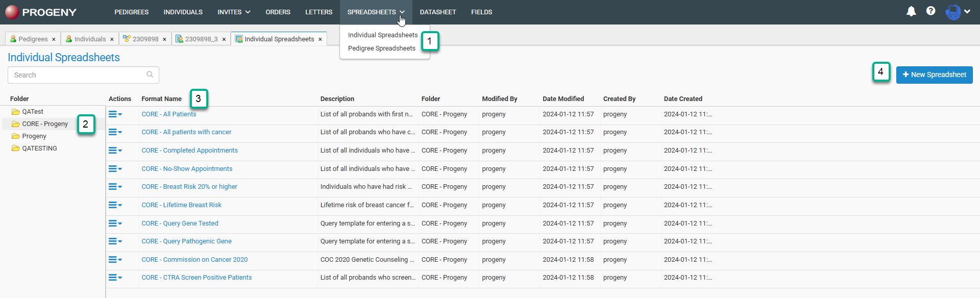Open actions menu for CORE - Completed Appointments

[x=115, y=151]
